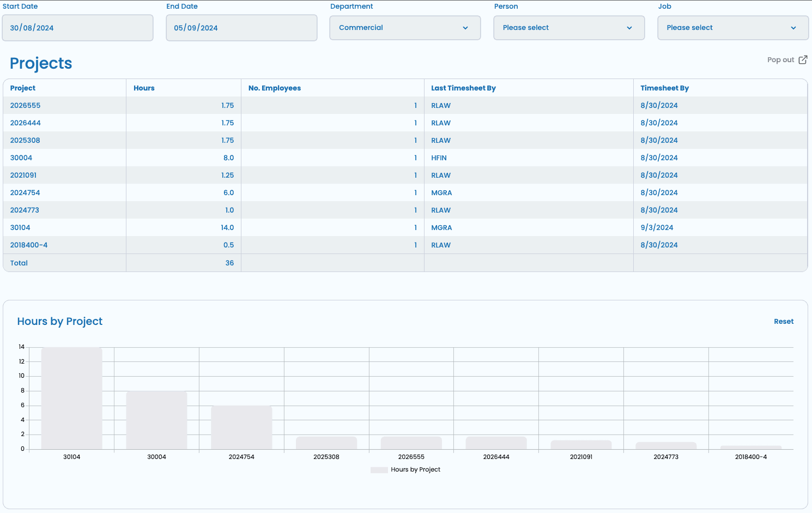Image resolution: width=812 pixels, height=513 pixels.
Task: Click the End Date field
Action: coord(241,27)
